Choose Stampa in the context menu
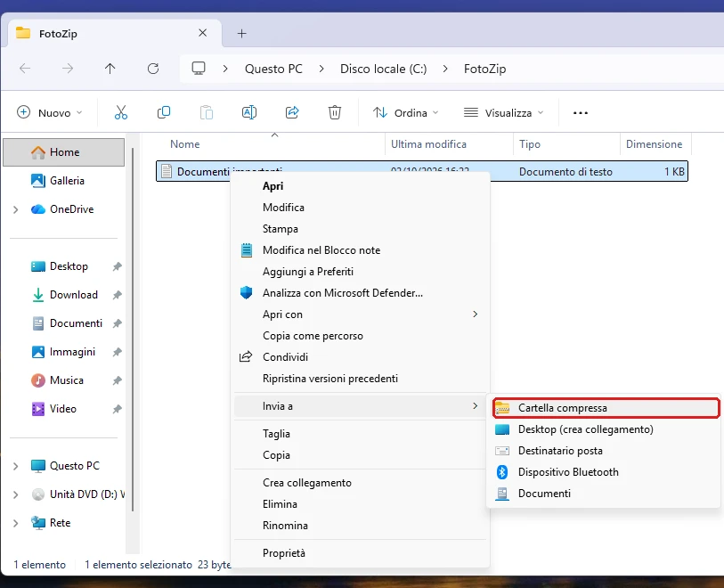 360,229
